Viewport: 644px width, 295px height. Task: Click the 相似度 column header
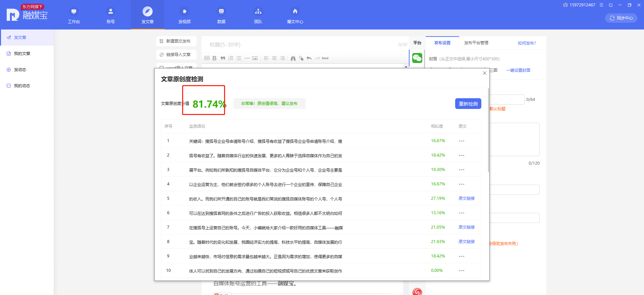[437, 126]
